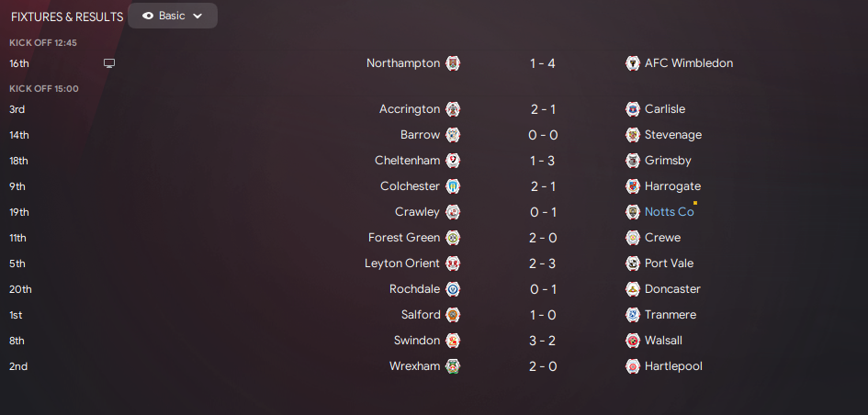Click Port Vale club badge
The height and width of the screenshot is (415, 868).
coord(632,264)
